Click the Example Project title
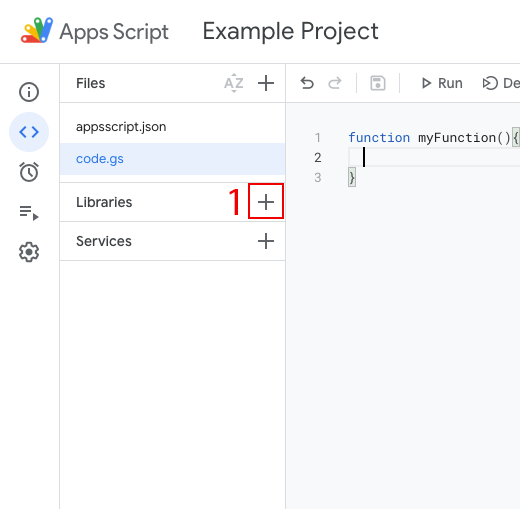The width and height of the screenshot is (520, 509). (290, 31)
